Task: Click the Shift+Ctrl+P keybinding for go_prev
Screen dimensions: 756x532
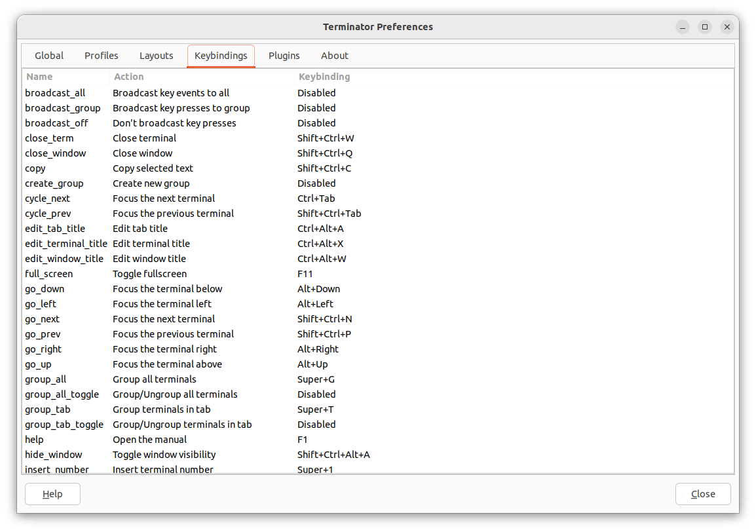Action: coord(324,334)
